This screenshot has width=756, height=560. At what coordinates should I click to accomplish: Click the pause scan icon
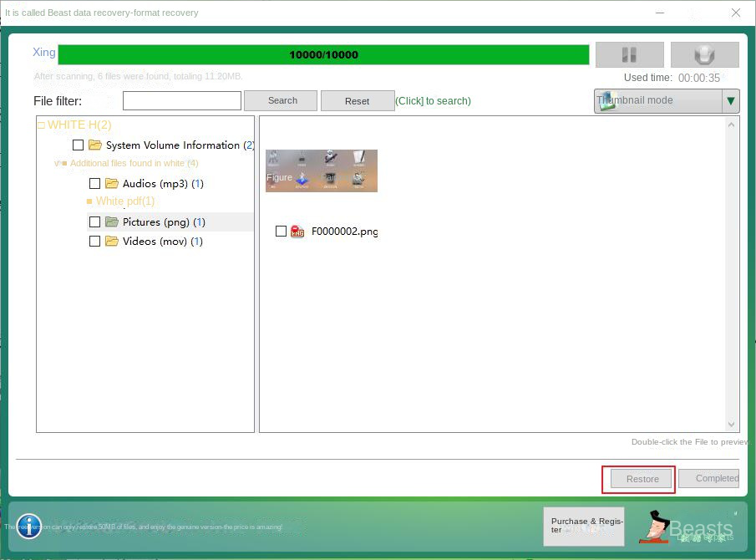point(629,54)
